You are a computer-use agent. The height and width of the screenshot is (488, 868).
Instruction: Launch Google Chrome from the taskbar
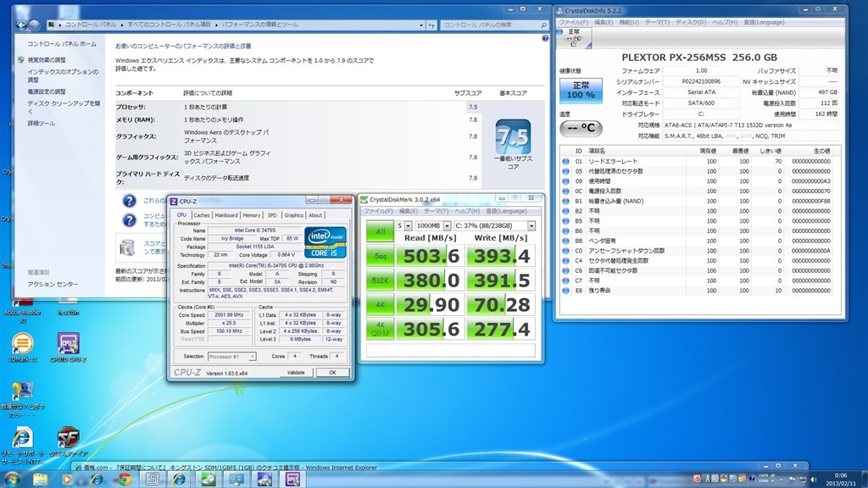click(x=124, y=480)
